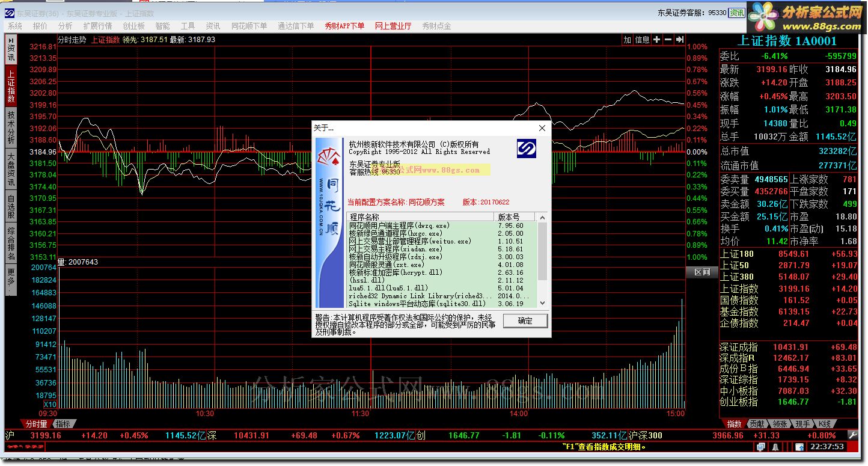Viewport: 868px width, 466px height.
Task: Open the 扩展行情 menu
Action: pos(98,26)
